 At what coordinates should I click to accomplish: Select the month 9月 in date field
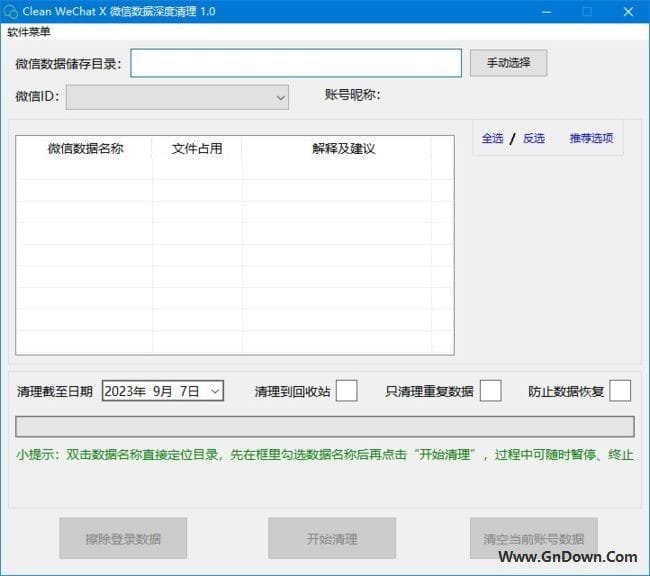click(x=162, y=391)
